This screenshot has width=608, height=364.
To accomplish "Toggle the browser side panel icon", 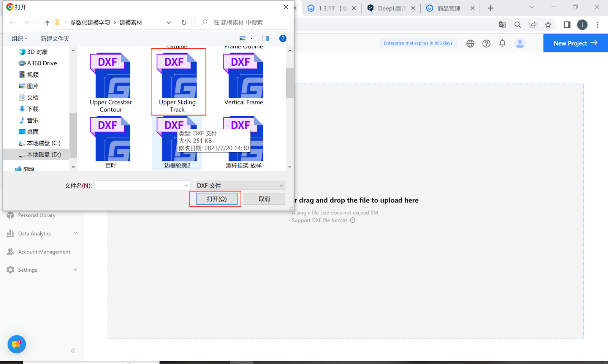I will point(567,25).
